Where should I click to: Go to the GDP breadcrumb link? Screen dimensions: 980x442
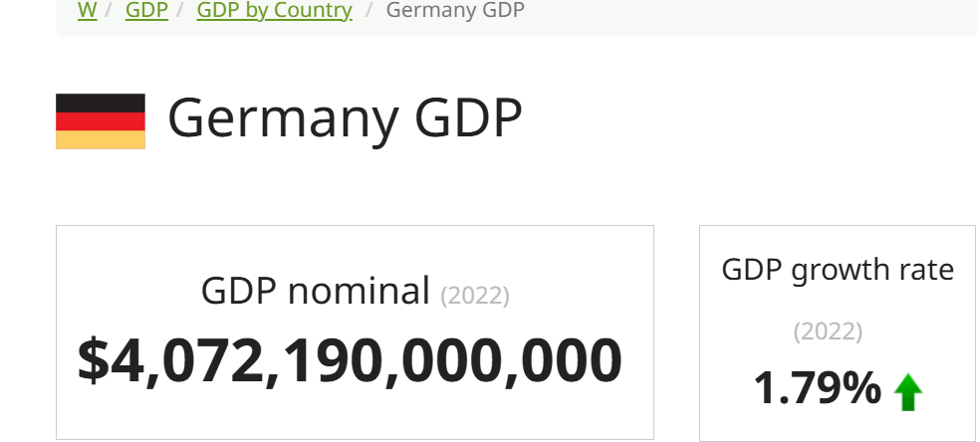146,10
